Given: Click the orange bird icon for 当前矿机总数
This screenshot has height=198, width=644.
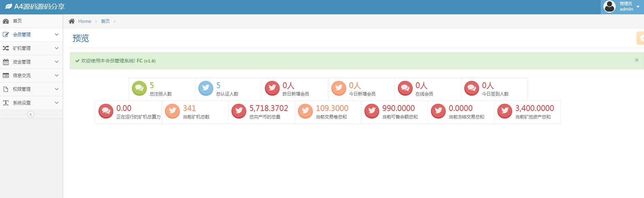Looking at the screenshot, I should click(x=172, y=111).
